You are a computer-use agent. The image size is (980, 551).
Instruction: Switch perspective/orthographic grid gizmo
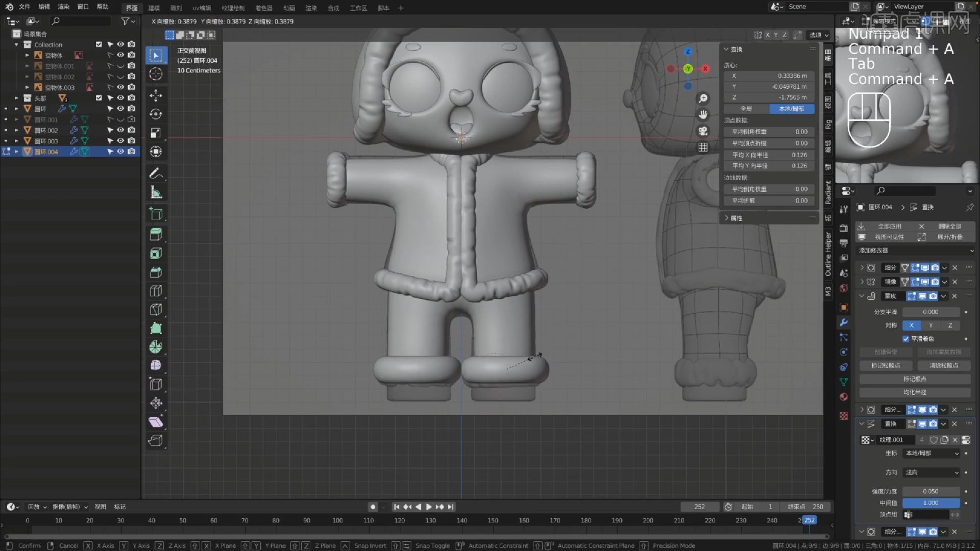tap(703, 147)
